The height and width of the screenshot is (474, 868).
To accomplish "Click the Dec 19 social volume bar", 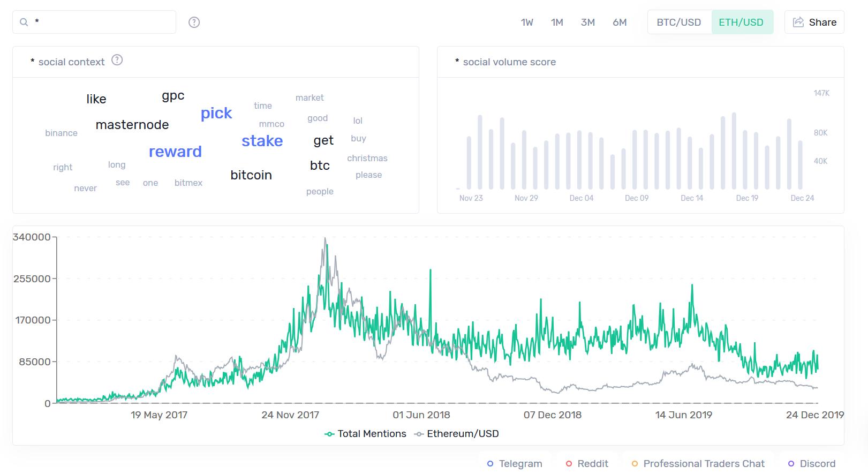I will pos(745,160).
